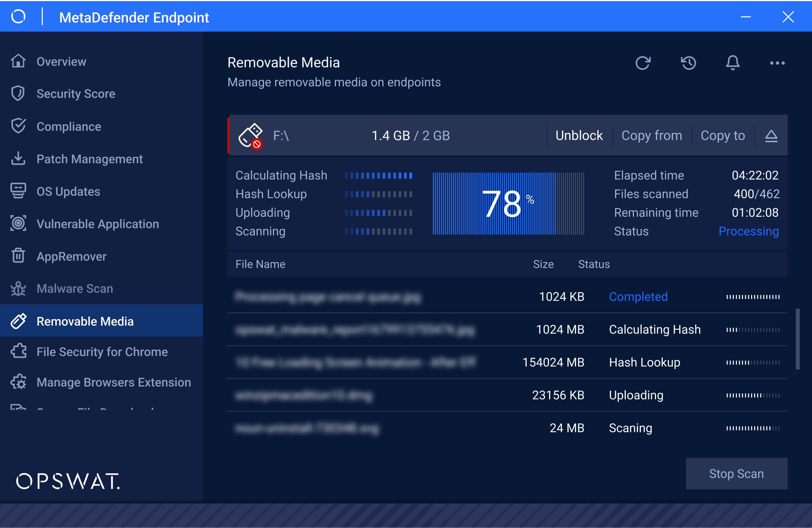The width and height of the screenshot is (812, 528).
Task: Click the Scanning stage progress indicator
Action: pos(379,232)
